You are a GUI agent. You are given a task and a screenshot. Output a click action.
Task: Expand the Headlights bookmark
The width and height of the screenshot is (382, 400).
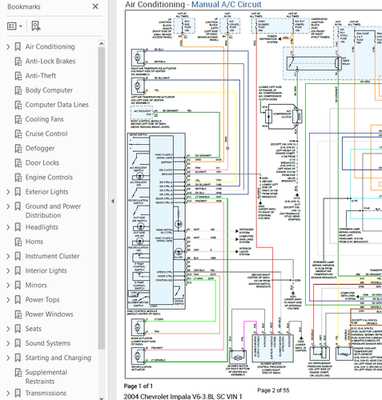8,227
